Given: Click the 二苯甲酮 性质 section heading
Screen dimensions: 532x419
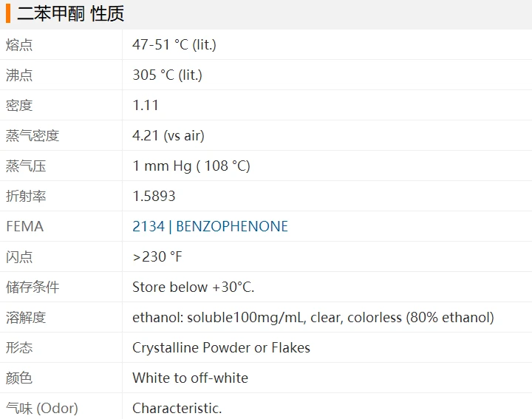Looking at the screenshot, I should [x=71, y=14].
